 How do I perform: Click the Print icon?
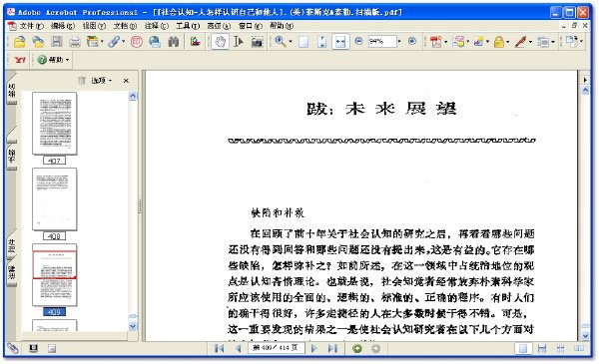pyautogui.click(x=75, y=42)
